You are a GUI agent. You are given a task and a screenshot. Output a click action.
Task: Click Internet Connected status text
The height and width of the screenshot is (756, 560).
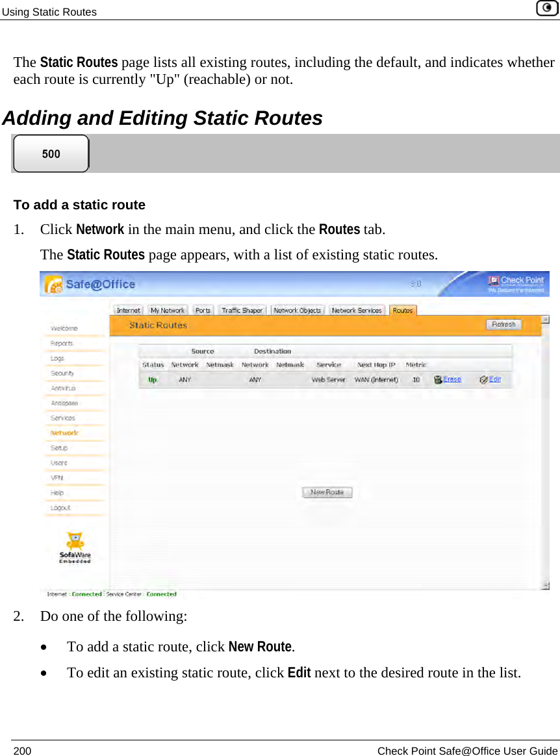point(74,594)
